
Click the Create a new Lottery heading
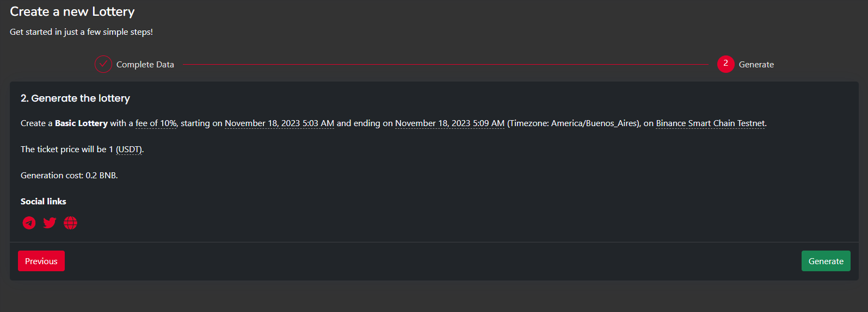pyautogui.click(x=72, y=12)
